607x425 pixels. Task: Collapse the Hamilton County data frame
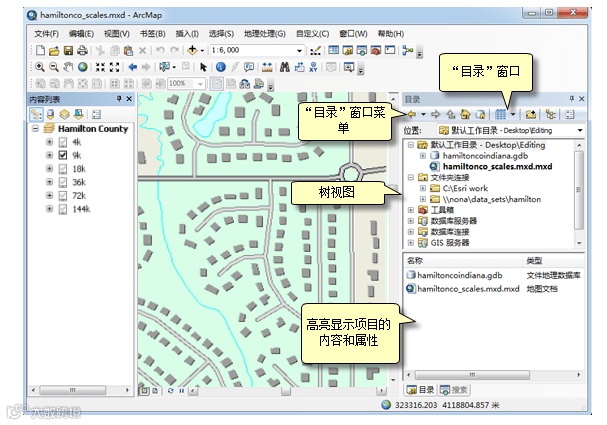[35, 129]
